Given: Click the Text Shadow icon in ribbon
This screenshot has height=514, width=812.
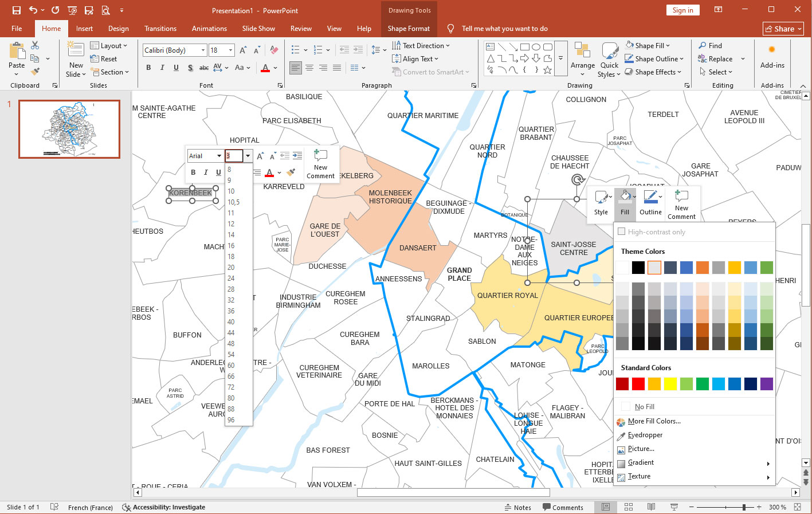Looking at the screenshot, I should pyautogui.click(x=190, y=68).
